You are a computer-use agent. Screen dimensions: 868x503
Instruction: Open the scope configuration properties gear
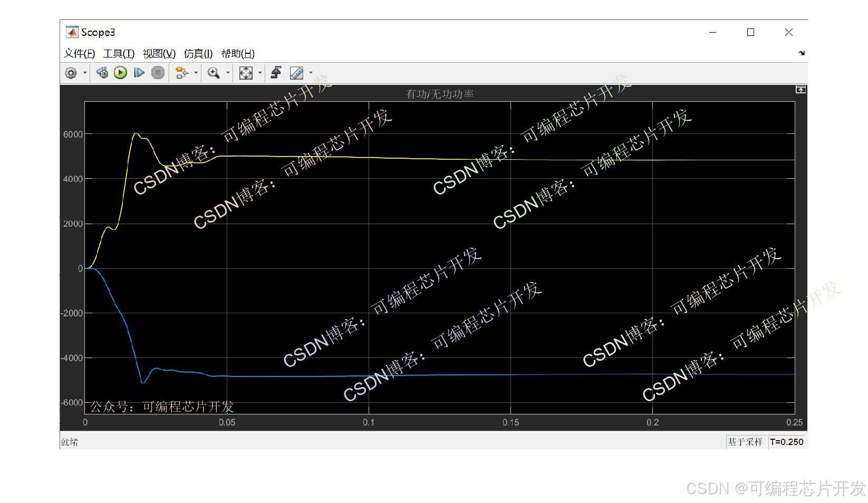pyautogui.click(x=71, y=73)
